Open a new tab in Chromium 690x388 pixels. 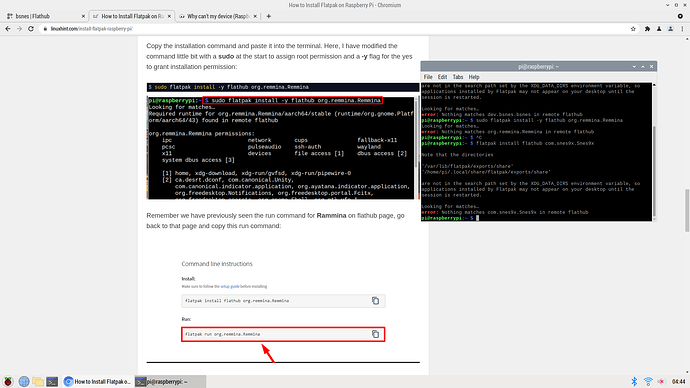(268, 16)
